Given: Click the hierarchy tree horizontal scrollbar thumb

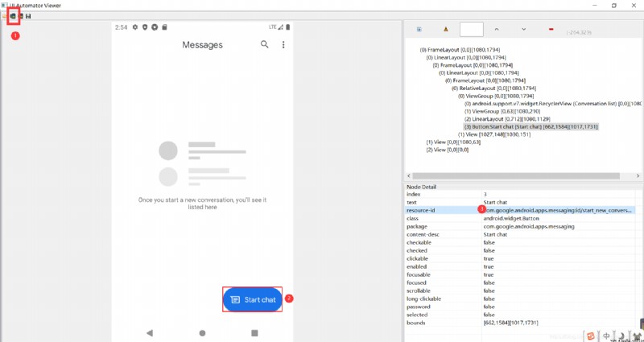Looking at the screenshot, I should (x=516, y=175).
